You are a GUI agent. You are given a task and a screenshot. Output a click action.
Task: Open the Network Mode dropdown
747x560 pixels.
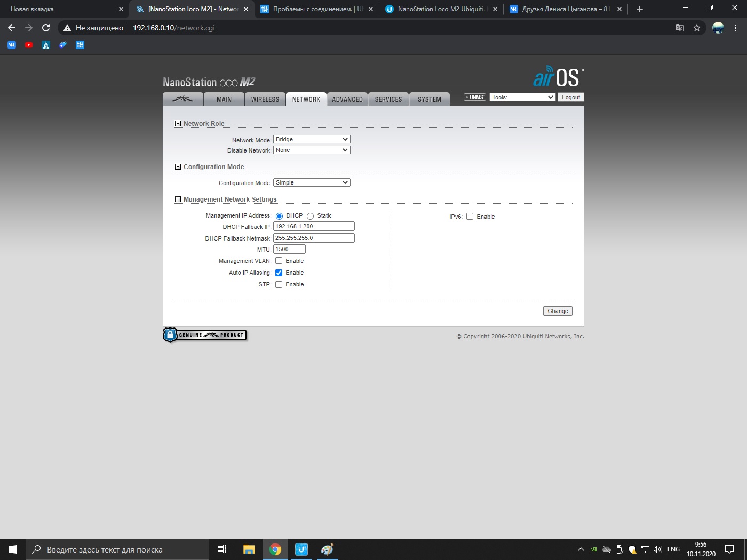click(312, 139)
